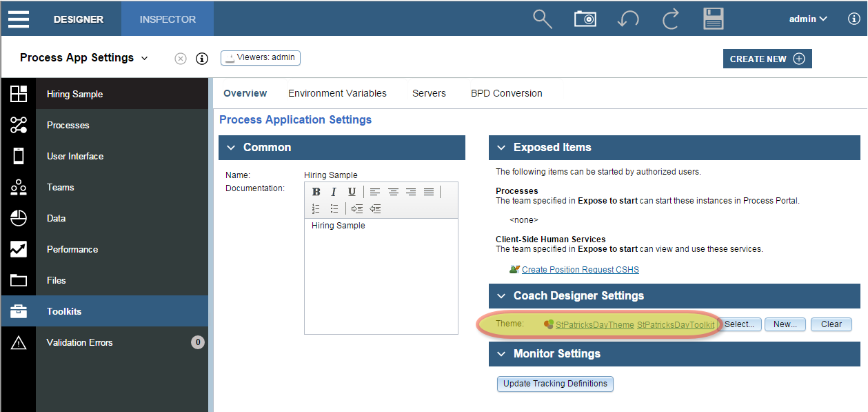Collapse the Common section
This screenshot has width=868, height=412.
coord(230,148)
